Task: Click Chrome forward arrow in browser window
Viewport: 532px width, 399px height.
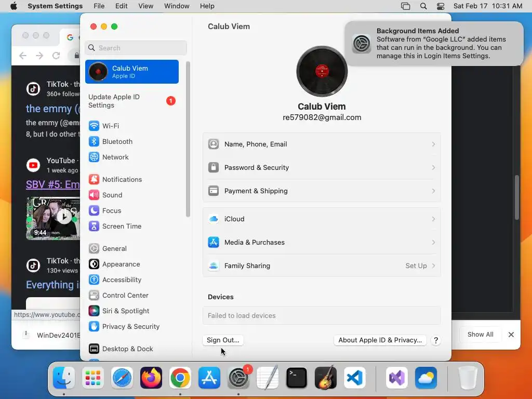Action: (39, 56)
